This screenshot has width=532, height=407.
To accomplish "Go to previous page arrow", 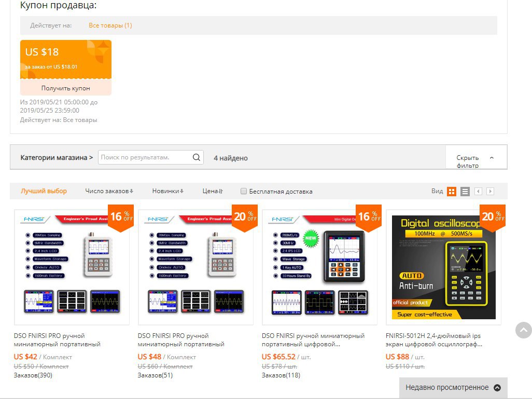I will pos(478,191).
